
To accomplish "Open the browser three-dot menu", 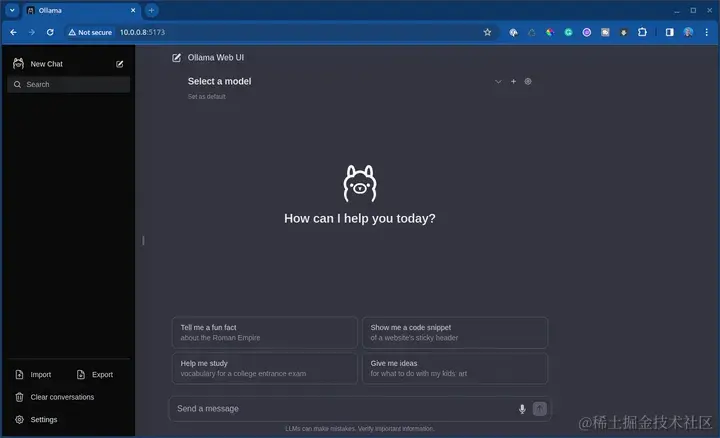I will (707, 32).
